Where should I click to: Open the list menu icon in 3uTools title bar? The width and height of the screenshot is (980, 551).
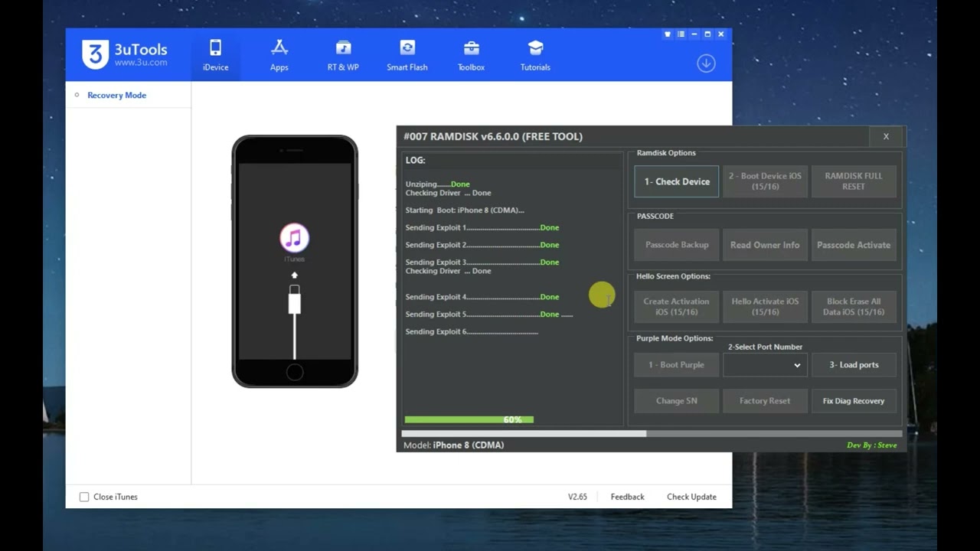(681, 34)
